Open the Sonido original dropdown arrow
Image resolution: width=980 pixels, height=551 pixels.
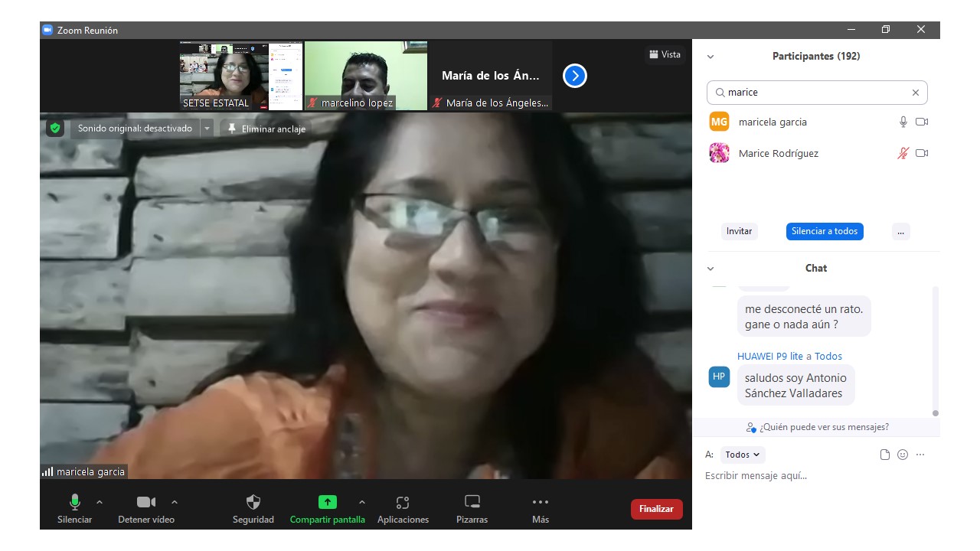pos(207,129)
